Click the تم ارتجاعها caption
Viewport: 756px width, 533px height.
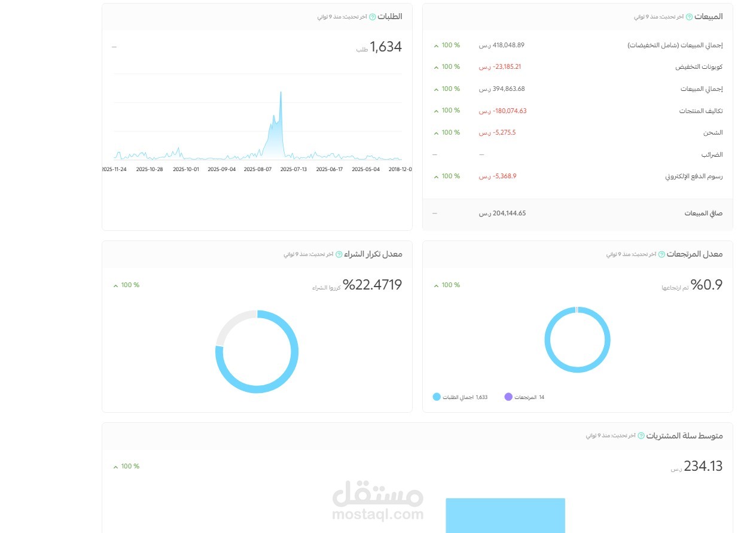(x=675, y=288)
